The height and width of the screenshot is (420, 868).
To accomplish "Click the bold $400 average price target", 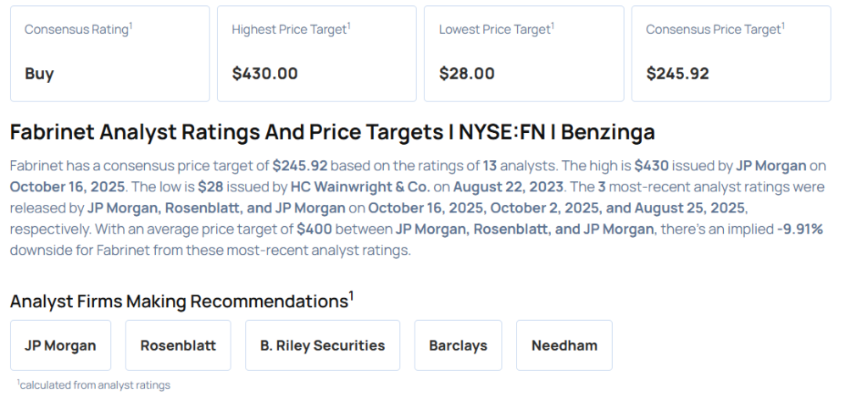I will point(314,229).
